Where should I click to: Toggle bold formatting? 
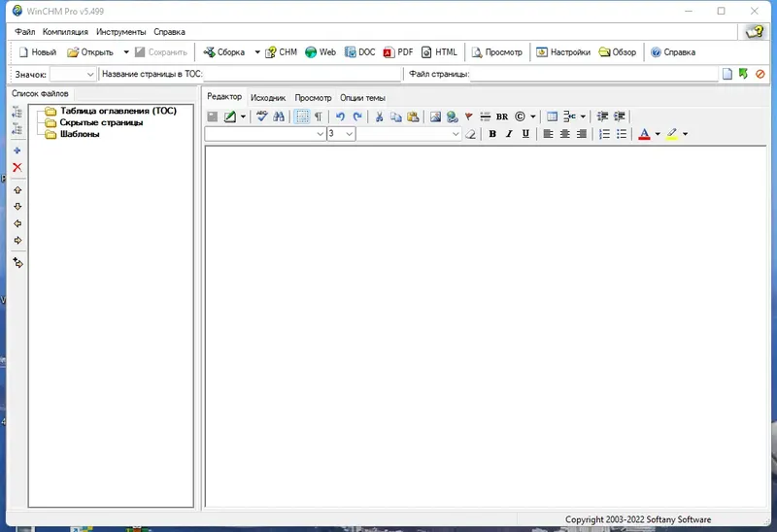[x=492, y=134]
